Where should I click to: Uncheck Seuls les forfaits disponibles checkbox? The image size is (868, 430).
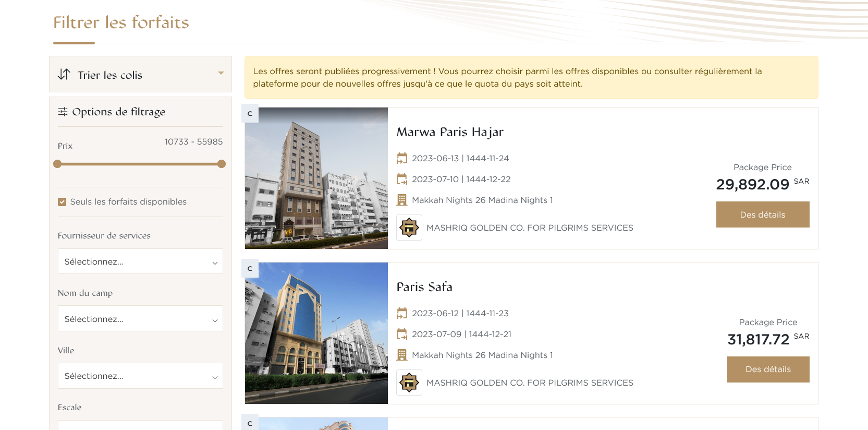[62, 202]
